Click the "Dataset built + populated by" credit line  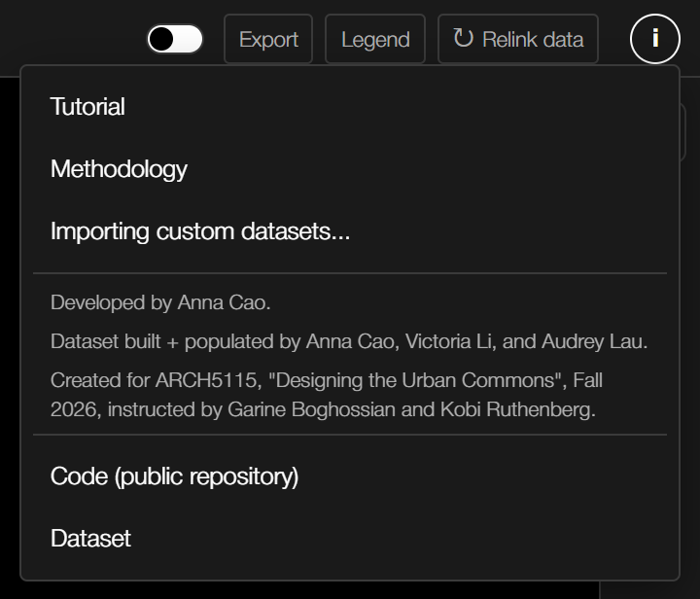[349, 341]
